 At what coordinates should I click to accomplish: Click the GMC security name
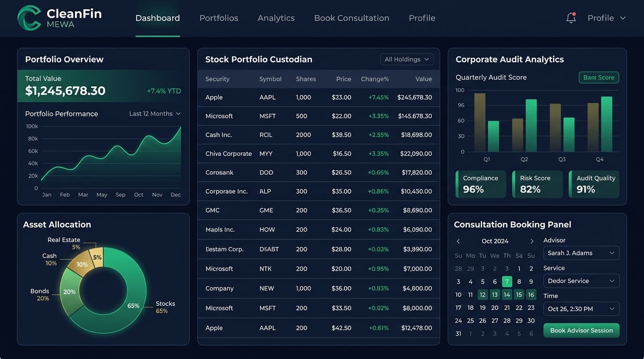[x=212, y=210]
